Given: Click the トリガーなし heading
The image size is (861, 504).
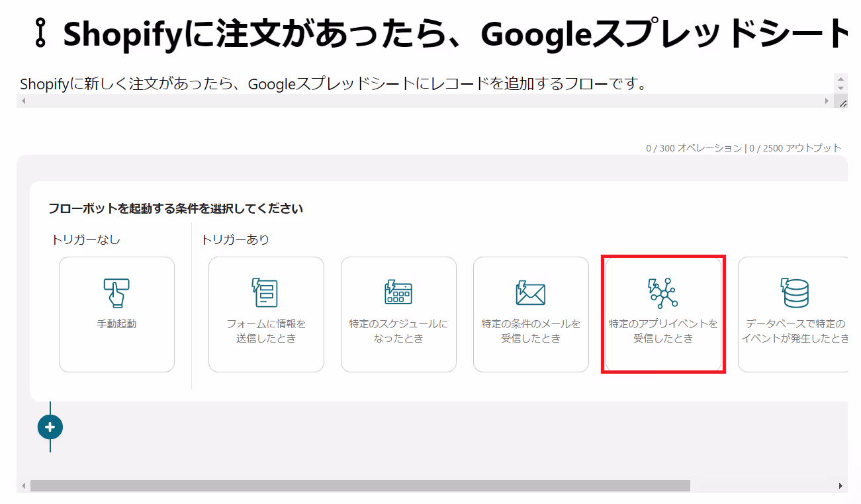Looking at the screenshot, I should (x=86, y=239).
